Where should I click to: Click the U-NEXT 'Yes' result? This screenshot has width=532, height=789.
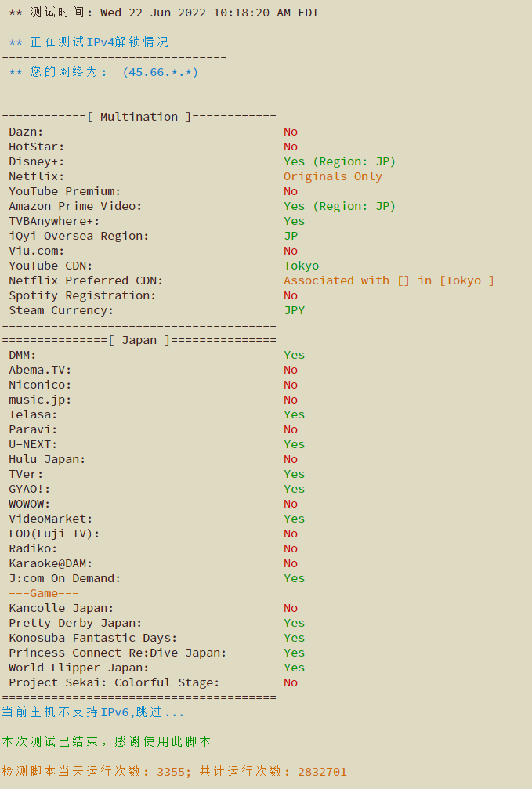(295, 445)
